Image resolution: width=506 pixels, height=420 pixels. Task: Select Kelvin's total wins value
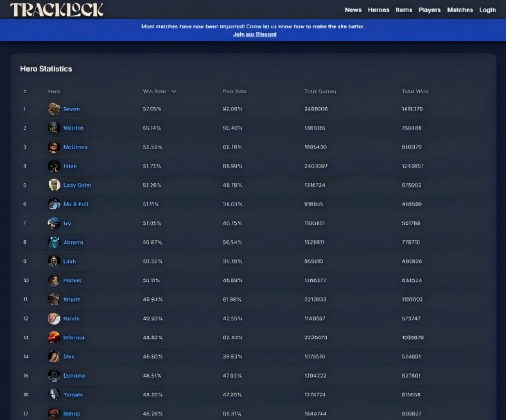[411, 319]
